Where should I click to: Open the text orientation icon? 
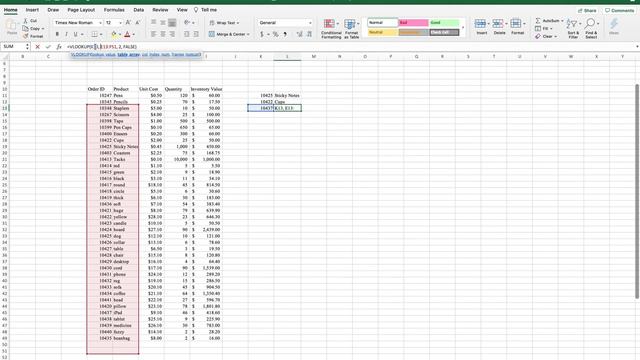[187, 23]
